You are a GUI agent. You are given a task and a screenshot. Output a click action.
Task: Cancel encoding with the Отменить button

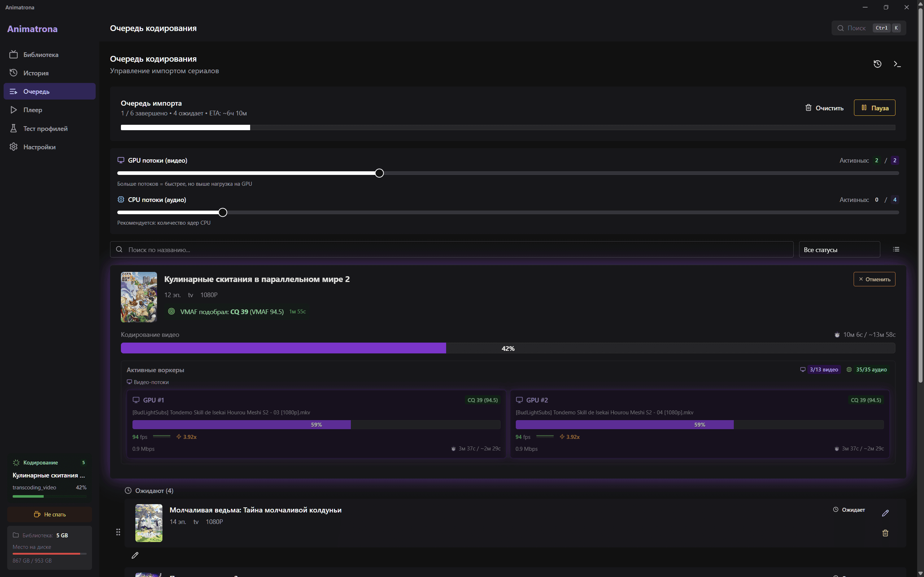pyautogui.click(x=874, y=279)
